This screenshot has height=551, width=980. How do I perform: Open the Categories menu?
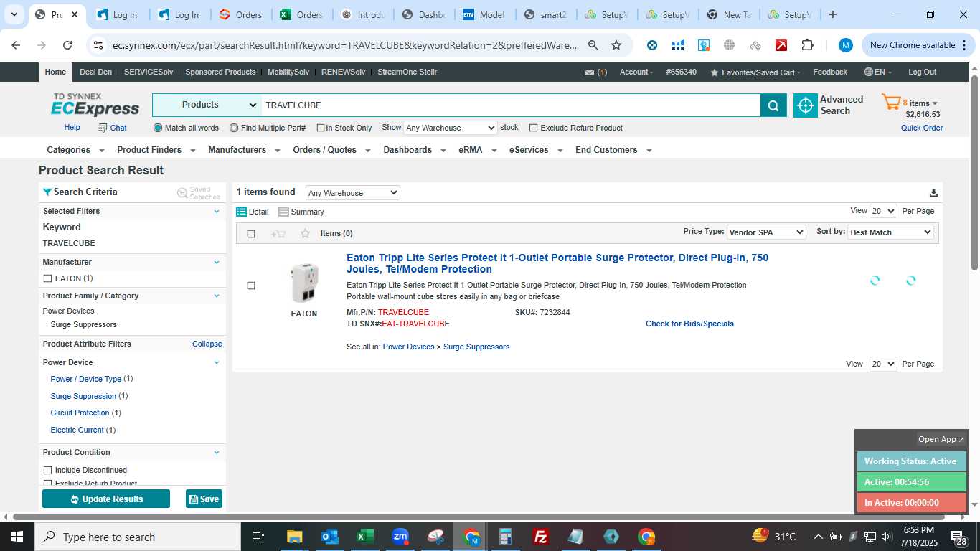(x=75, y=150)
